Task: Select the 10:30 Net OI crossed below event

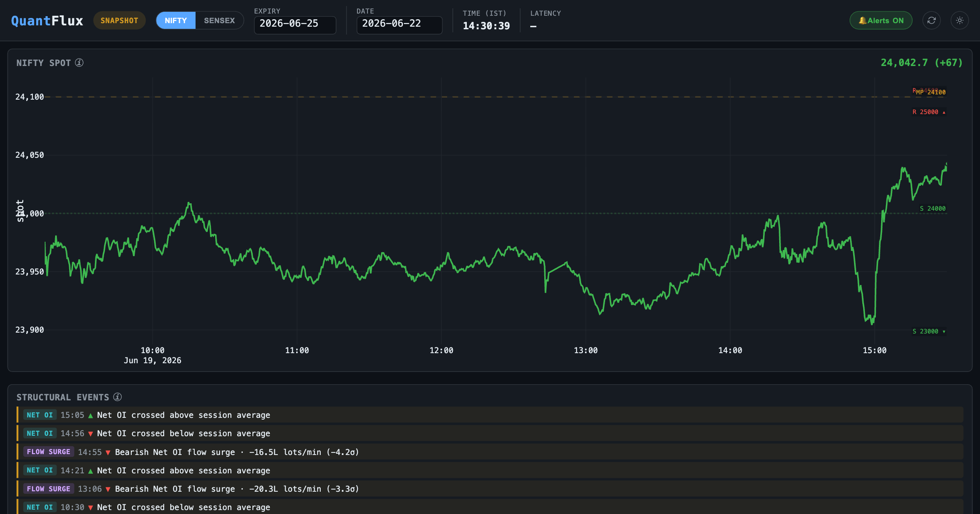Action: (x=490, y=507)
